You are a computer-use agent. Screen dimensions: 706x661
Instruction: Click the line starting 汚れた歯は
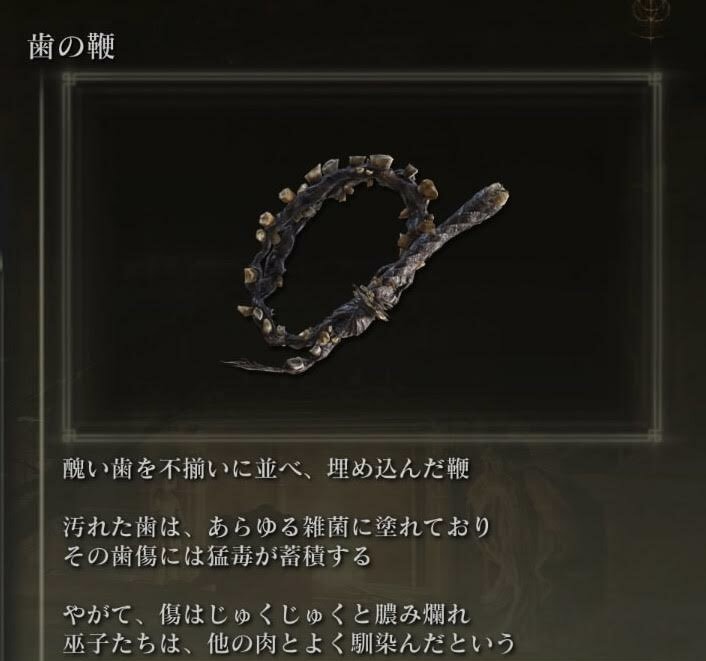(276, 527)
